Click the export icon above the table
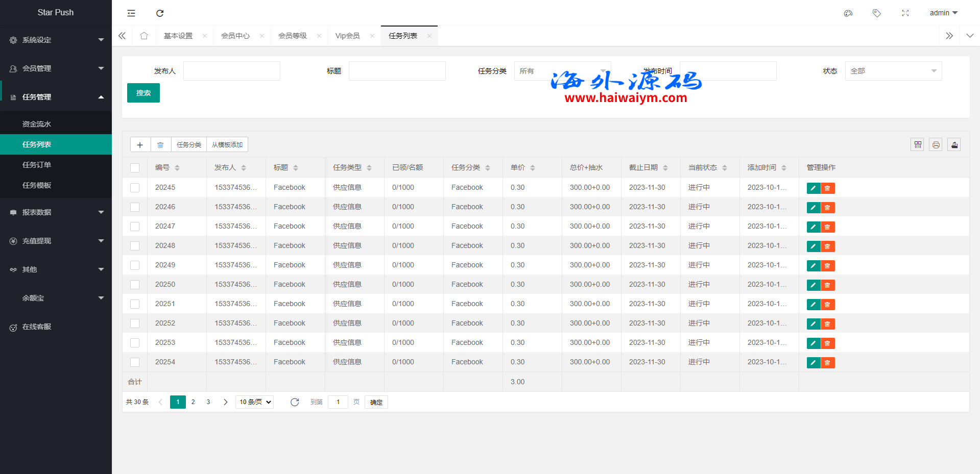 pos(954,145)
